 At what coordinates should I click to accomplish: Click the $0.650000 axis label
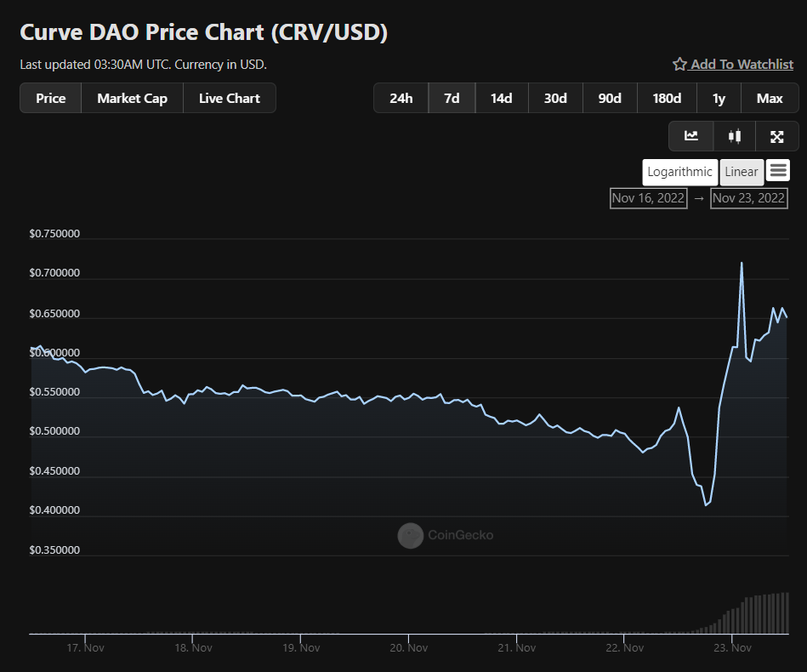click(54, 314)
